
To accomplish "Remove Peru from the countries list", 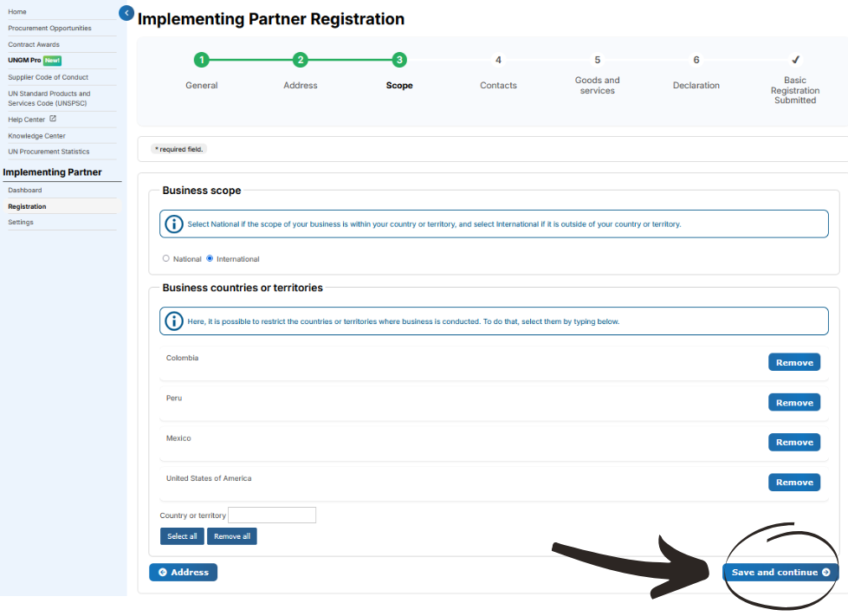I will tap(794, 402).
